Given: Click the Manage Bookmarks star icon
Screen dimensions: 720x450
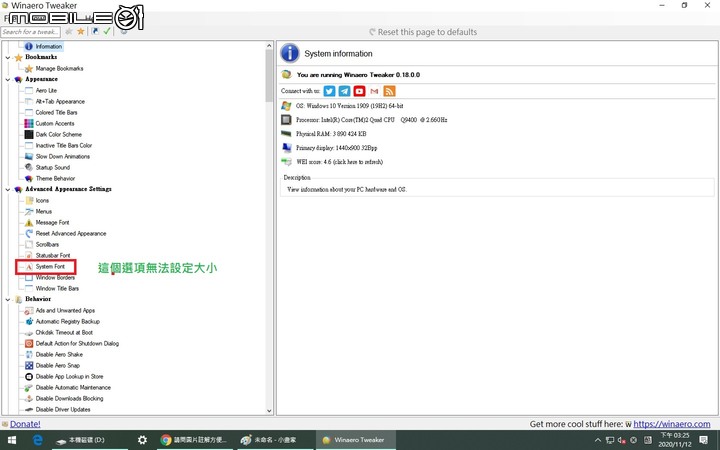Looking at the screenshot, I should click(29, 68).
